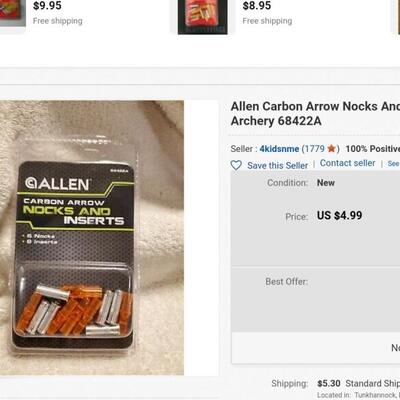Viewport: 400px width, 400px height.
Task: Click the Best Offer label
Action: coord(286,281)
